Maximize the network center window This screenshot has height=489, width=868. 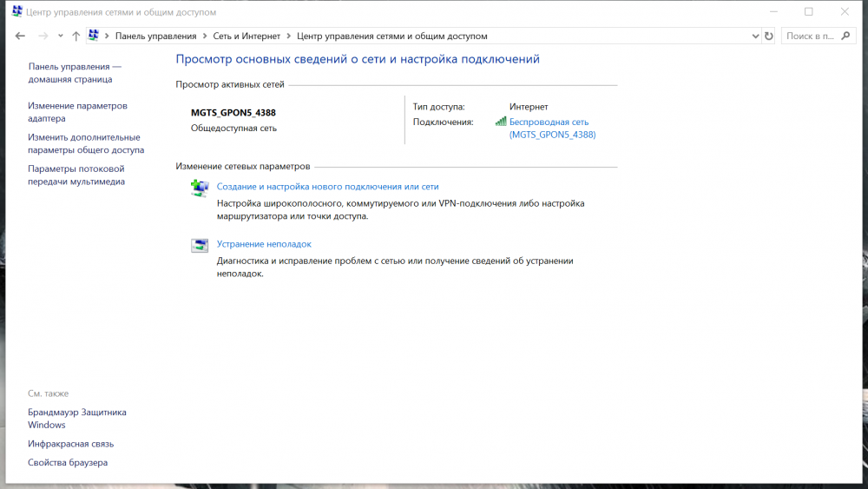[x=809, y=11]
